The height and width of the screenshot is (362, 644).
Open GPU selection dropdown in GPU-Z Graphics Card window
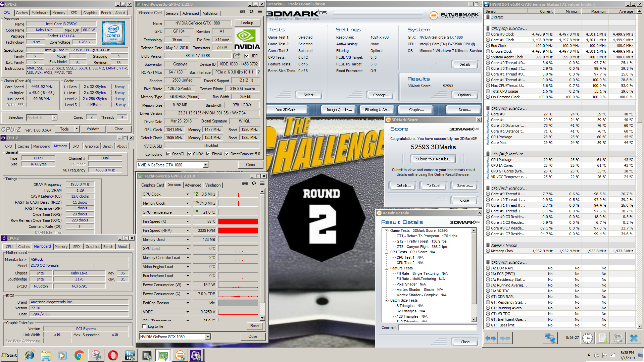click(x=206, y=165)
